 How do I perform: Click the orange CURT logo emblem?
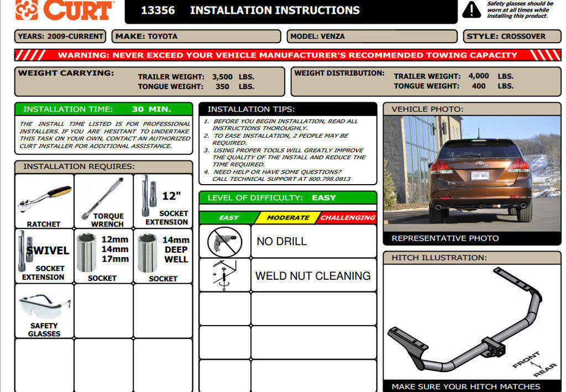(x=27, y=10)
